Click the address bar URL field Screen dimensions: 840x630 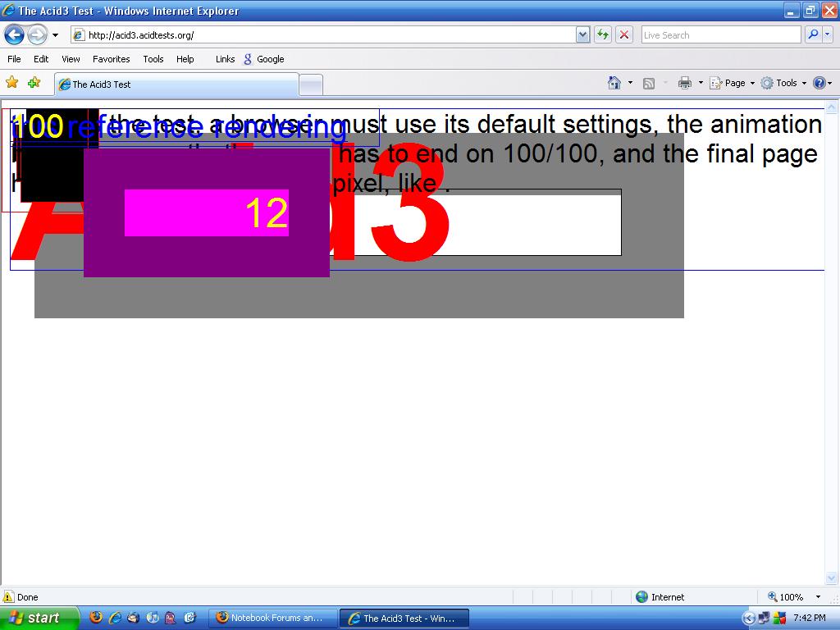click(323, 35)
